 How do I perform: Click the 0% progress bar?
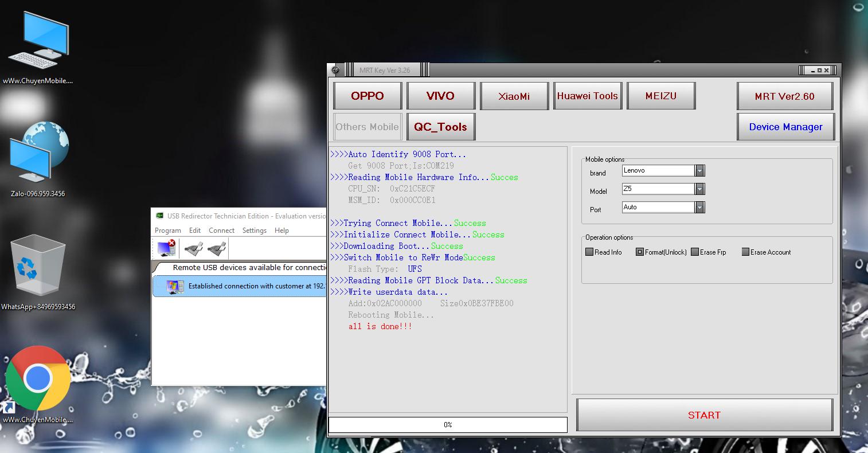(448, 424)
